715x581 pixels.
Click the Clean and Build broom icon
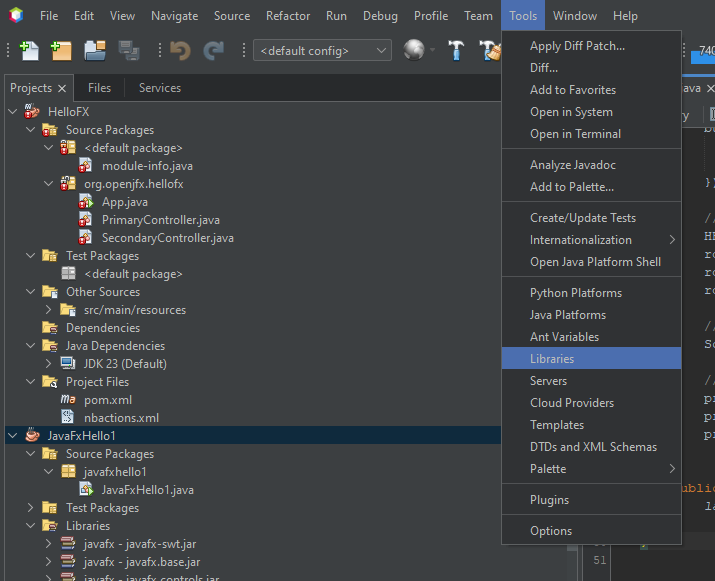[x=490, y=51]
